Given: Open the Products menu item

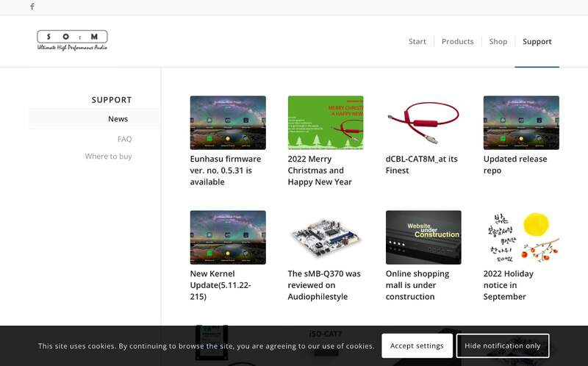Looking at the screenshot, I should click(x=457, y=42).
